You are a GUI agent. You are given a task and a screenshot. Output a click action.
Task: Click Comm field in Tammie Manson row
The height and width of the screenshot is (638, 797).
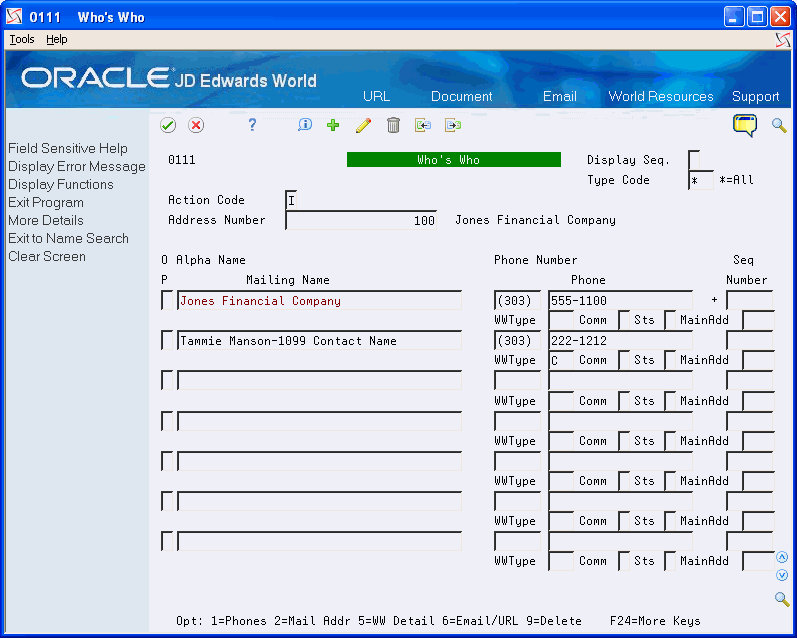624,360
